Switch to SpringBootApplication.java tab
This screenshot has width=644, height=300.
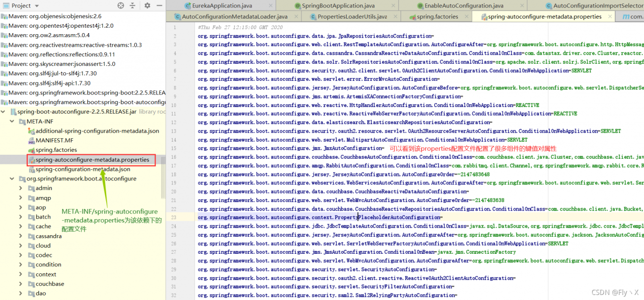tap(334, 6)
